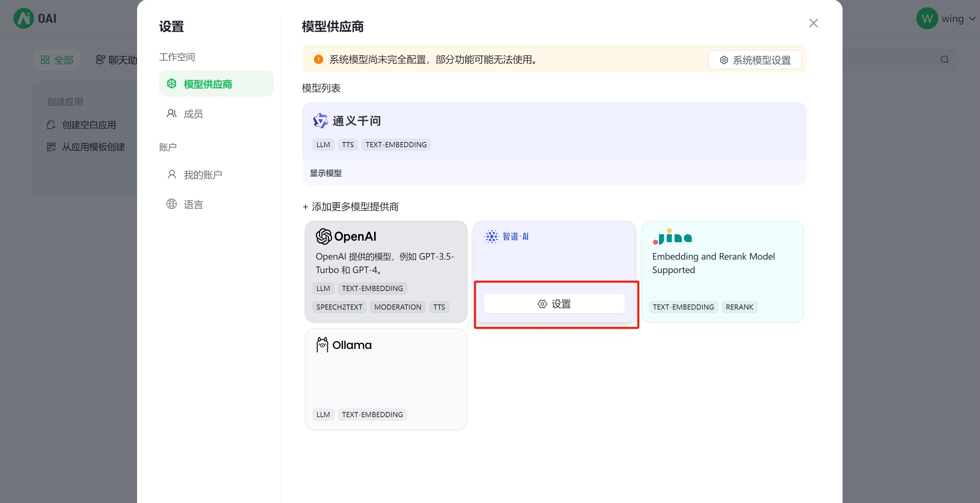Select the Jina provider card

tap(722, 271)
